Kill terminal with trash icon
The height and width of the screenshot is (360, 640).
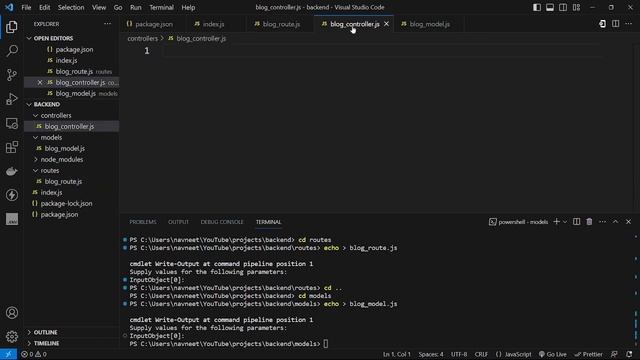(x=589, y=222)
